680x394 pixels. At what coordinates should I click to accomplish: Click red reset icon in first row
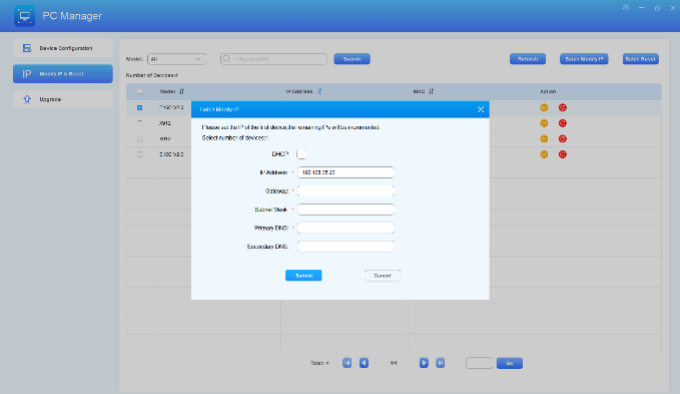pyautogui.click(x=562, y=107)
